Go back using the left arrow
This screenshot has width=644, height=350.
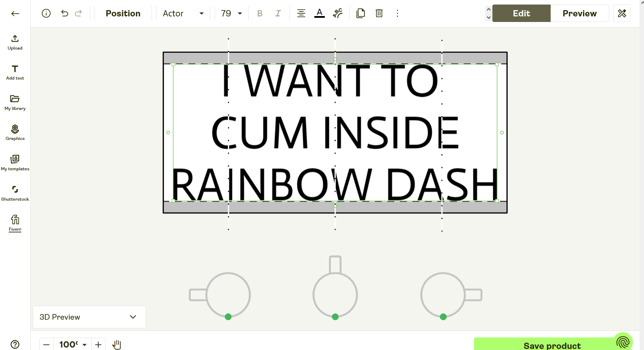[x=15, y=14]
